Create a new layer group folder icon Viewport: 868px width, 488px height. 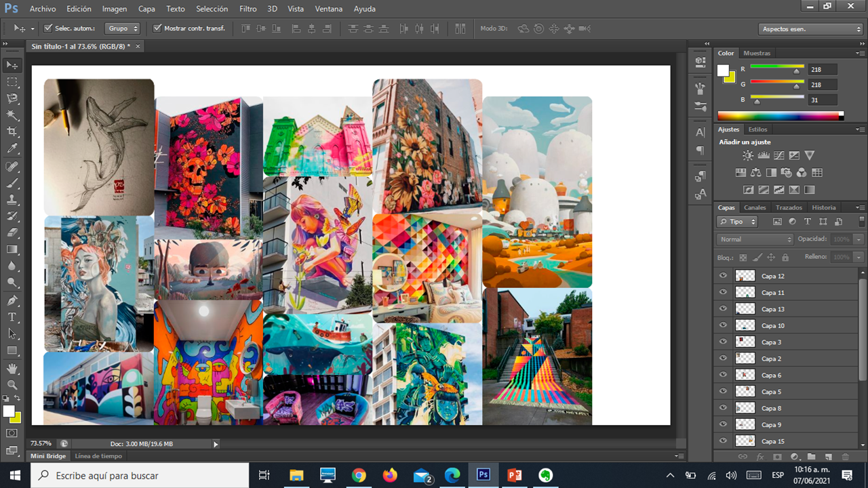(x=810, y=457)
